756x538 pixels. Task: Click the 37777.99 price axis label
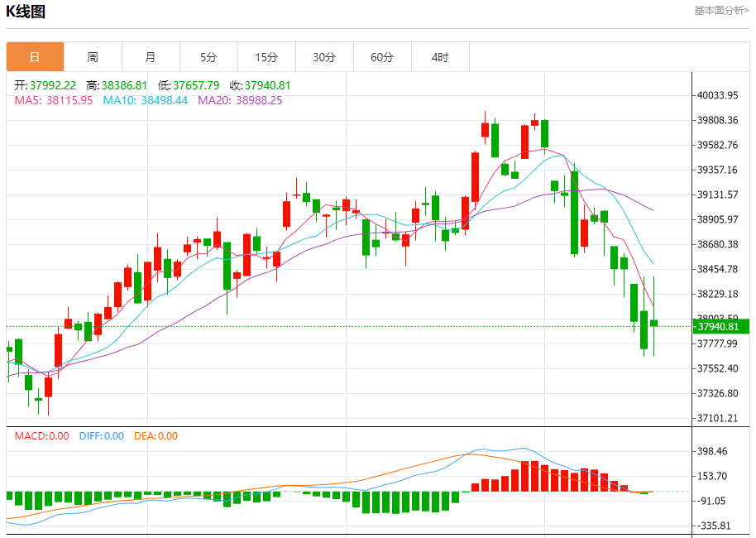[717, 344]
